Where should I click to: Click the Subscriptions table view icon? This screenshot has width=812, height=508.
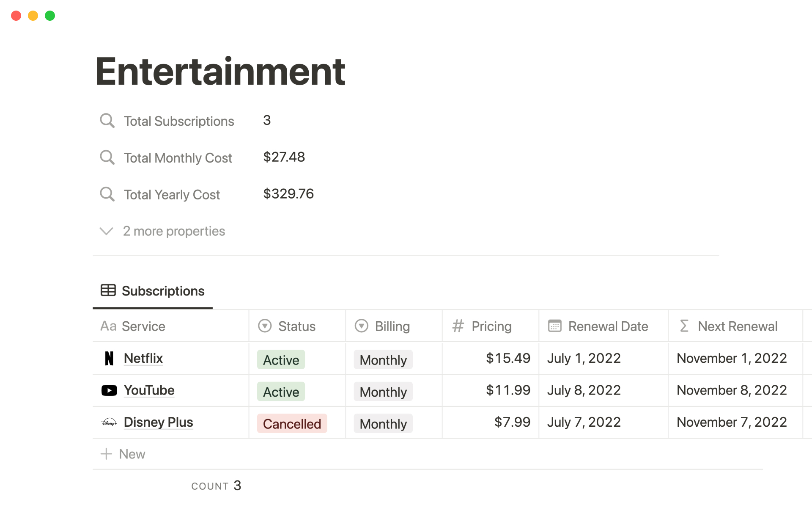click(x=108, y=290)
